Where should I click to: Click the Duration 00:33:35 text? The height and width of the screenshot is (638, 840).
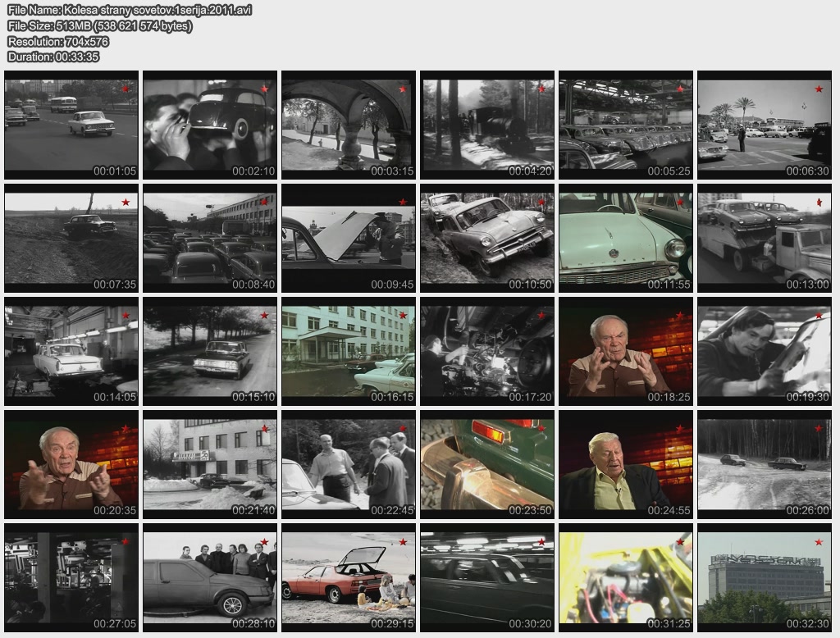(x=53, y=57)
